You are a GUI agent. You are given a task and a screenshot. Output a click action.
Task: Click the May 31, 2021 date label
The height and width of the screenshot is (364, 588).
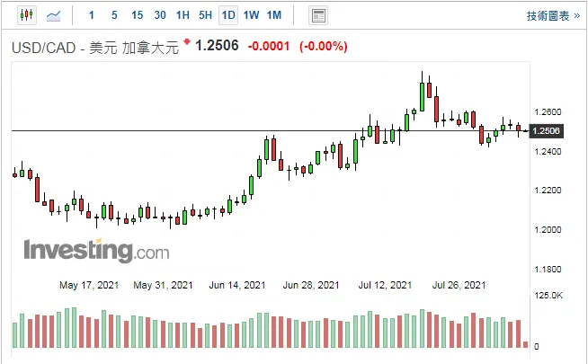[x=163, y=285]
